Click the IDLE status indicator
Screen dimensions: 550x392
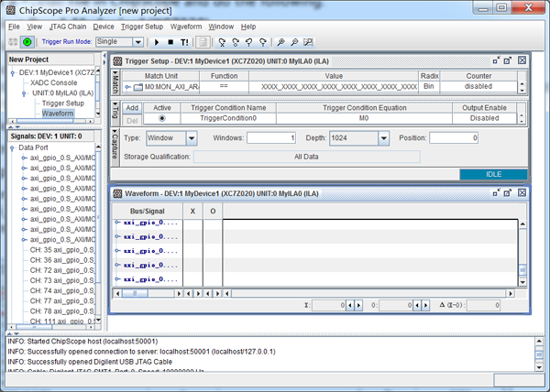pyautogui.click(x=493, y=174)
